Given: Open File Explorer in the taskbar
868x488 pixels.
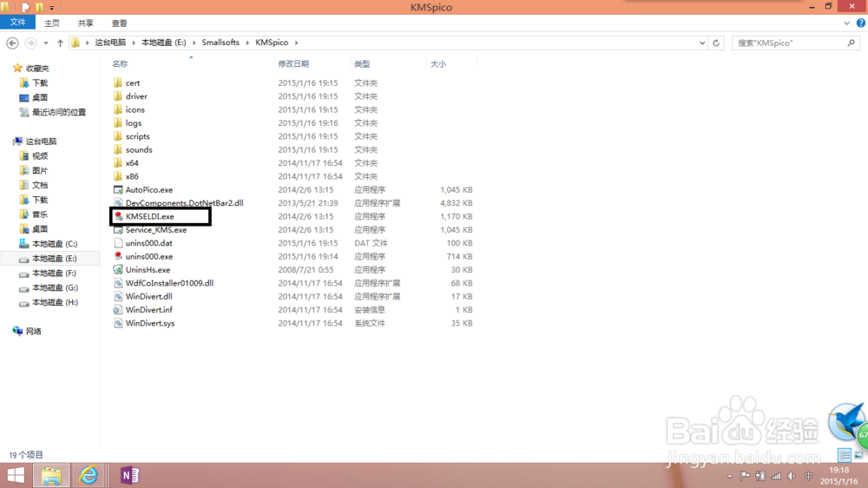Looking at the screenshot, I should coord(51,475).
